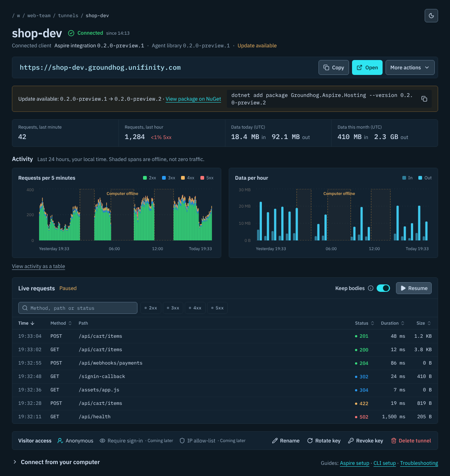Image resolution: width=450 pixels, height=476 pixels.
Task: Go to web-team in the breadcrumb
Action: 39,16
